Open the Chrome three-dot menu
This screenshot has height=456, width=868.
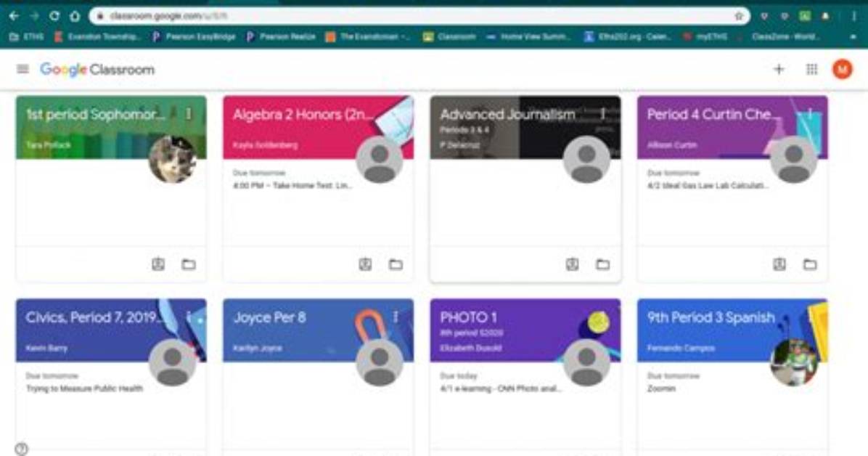856,16
